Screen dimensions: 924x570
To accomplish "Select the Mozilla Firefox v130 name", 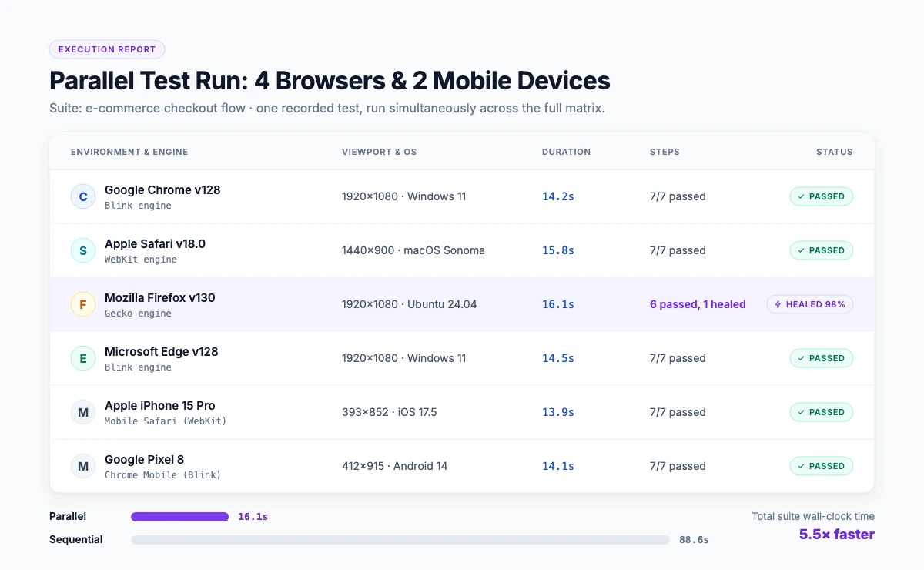I will click(160, 297).
